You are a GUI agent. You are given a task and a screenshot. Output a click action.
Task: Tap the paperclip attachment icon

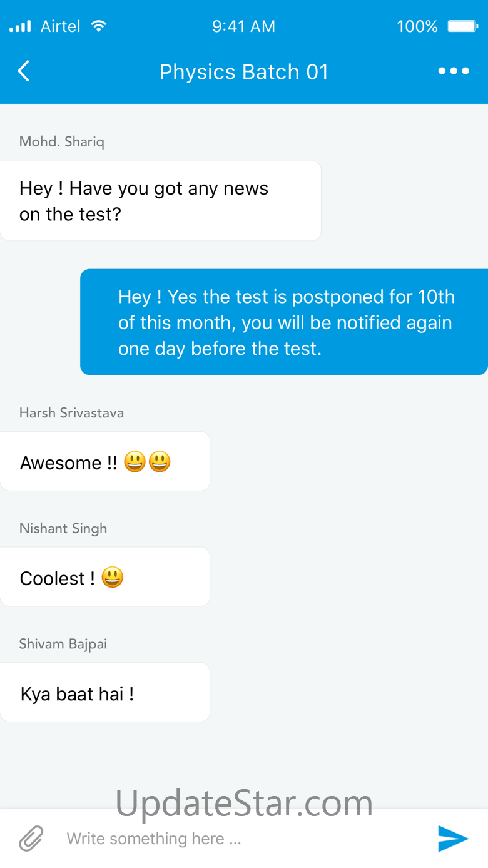point(31,839)
